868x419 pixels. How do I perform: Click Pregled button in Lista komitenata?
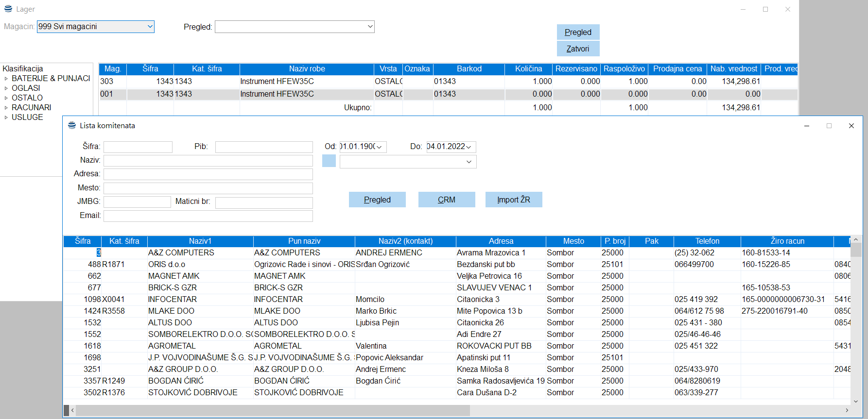[x=377, y=200]
